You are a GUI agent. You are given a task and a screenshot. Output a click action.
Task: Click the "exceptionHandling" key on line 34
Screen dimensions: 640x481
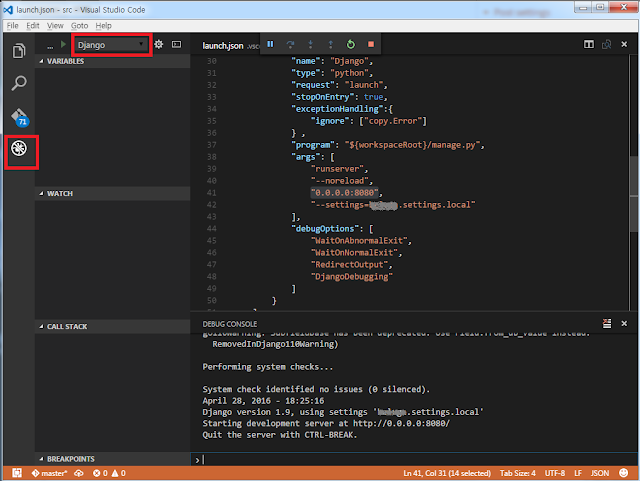tap(337, 109)
